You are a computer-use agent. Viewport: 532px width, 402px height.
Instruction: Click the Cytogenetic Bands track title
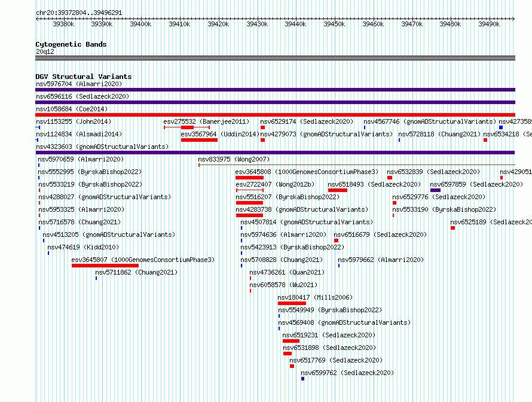71,44
